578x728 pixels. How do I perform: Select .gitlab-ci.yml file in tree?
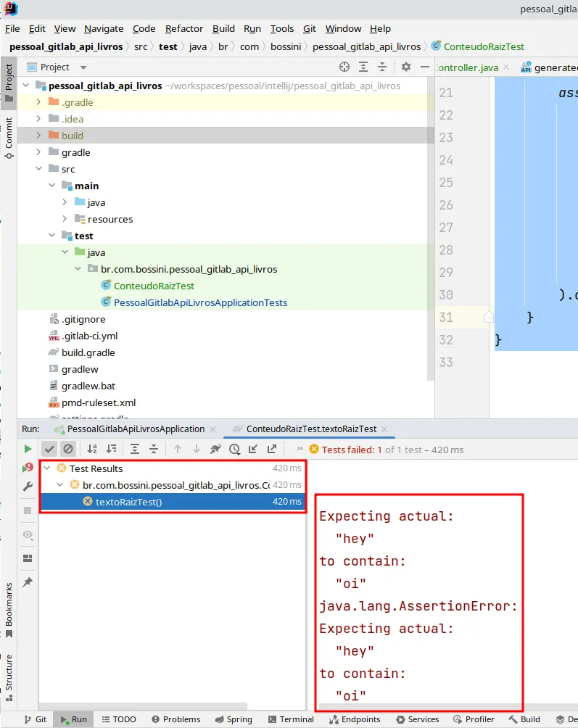[x=90, y=336]
